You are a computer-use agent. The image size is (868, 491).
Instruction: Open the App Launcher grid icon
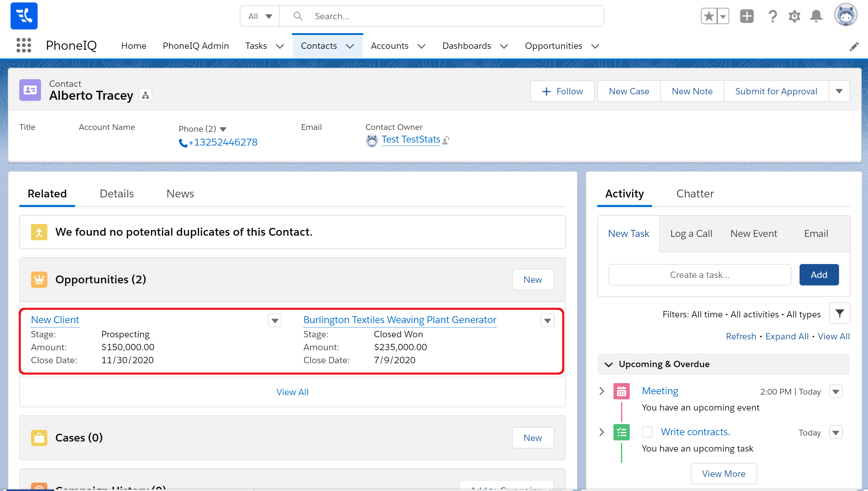point(24,46)
